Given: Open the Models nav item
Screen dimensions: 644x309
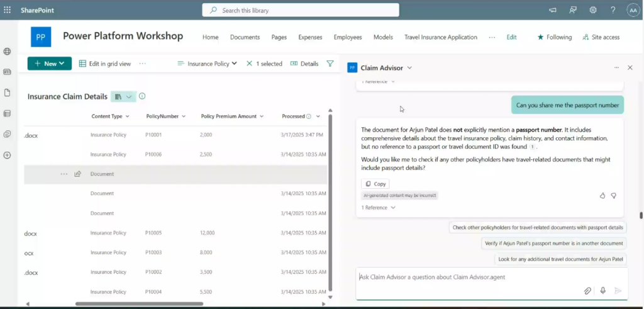Looking at the screenshot, I should pos(383,37).
